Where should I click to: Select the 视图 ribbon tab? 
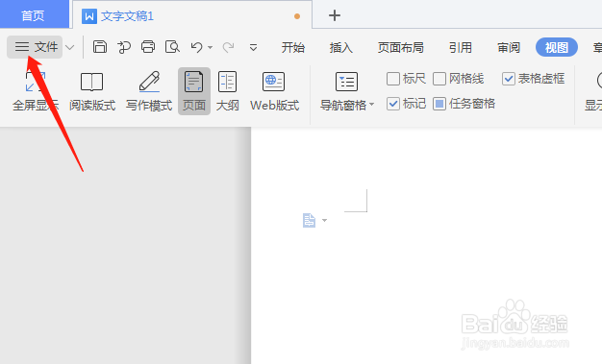557,47
